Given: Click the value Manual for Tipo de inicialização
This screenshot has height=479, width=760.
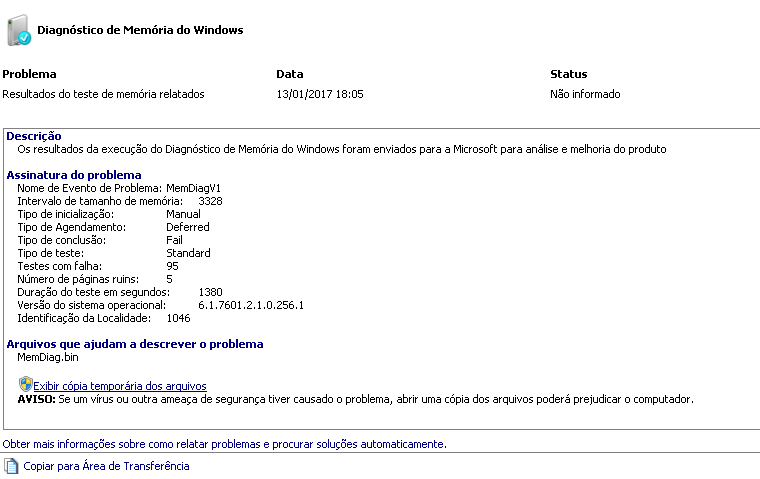Looking at the screenshot, I should tap(183, 214).
